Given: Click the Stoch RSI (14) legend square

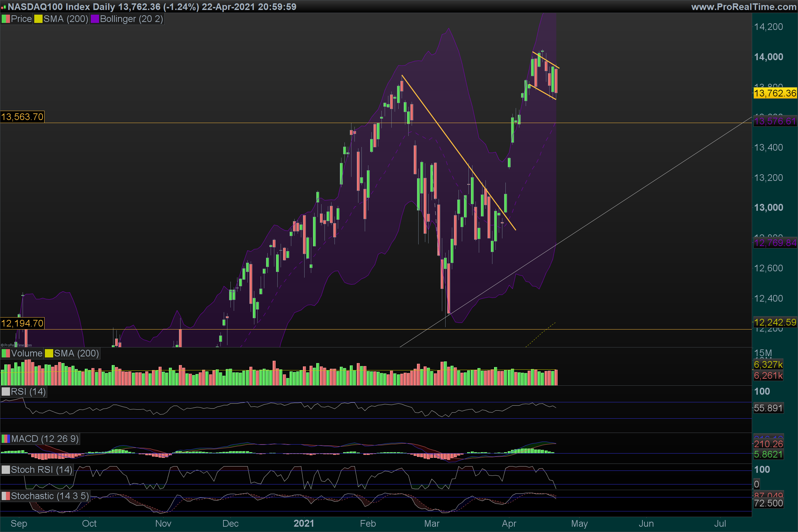Looking at the screenshot, I should pyautogui.click(x=6, y=470).
